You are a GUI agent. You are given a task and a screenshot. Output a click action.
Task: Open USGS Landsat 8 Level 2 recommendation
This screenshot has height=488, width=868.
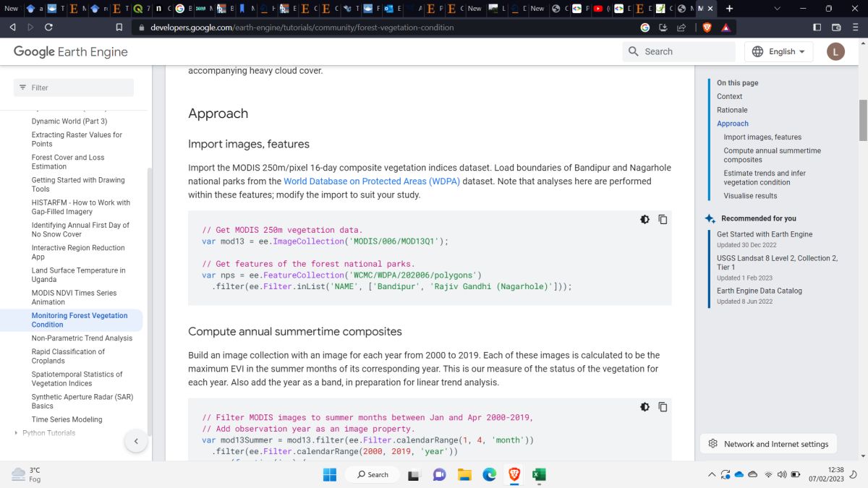point(777,262)
